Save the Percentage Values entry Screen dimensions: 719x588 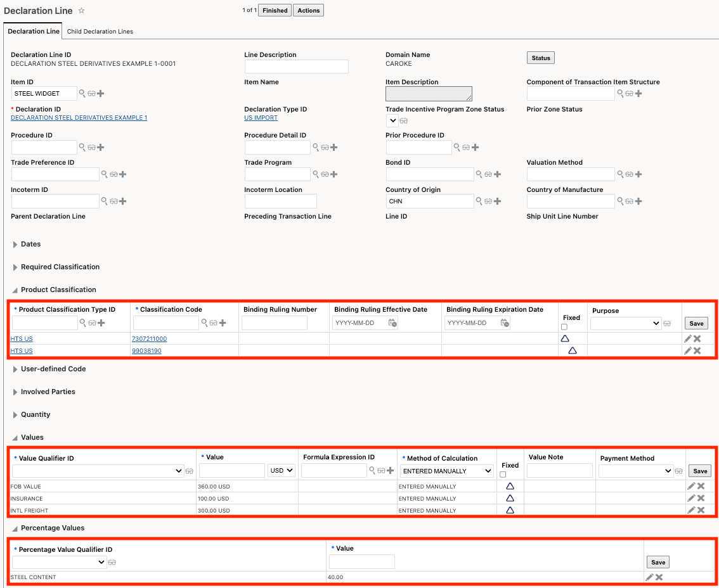tap(658, 562)
